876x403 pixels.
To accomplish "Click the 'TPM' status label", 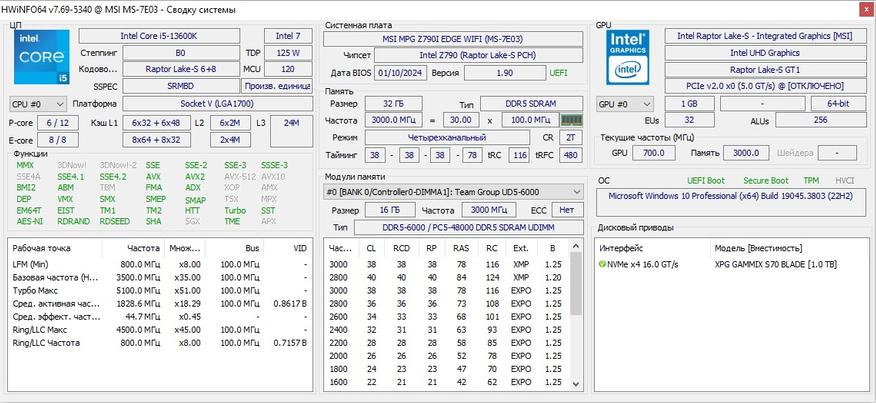I will click(811, 181).
